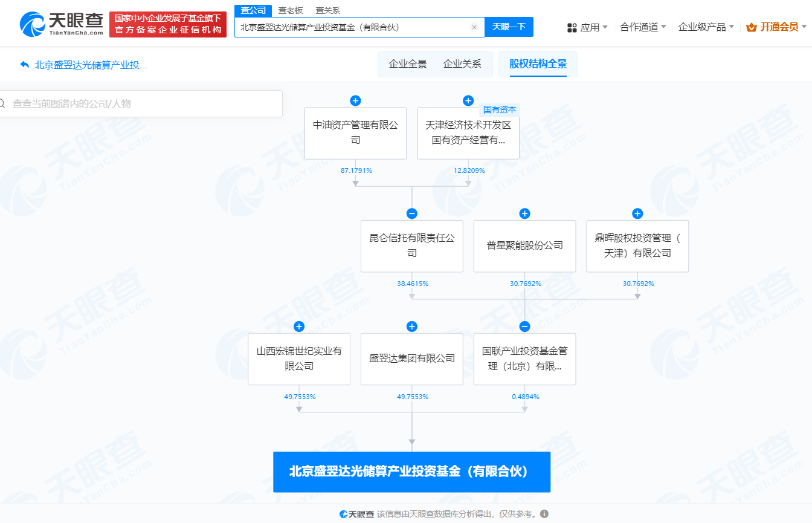Expand 山西宏锦世纪实业有限公司 node
812x523 pixels.
299,326
